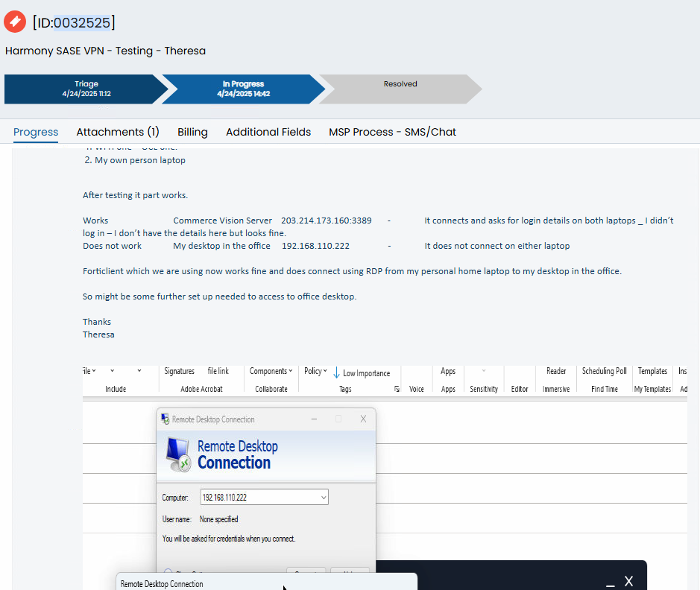This screenshot has width=700, height=590.
Task: Click 'My desktop in the office' text
Action: (221, 246)
